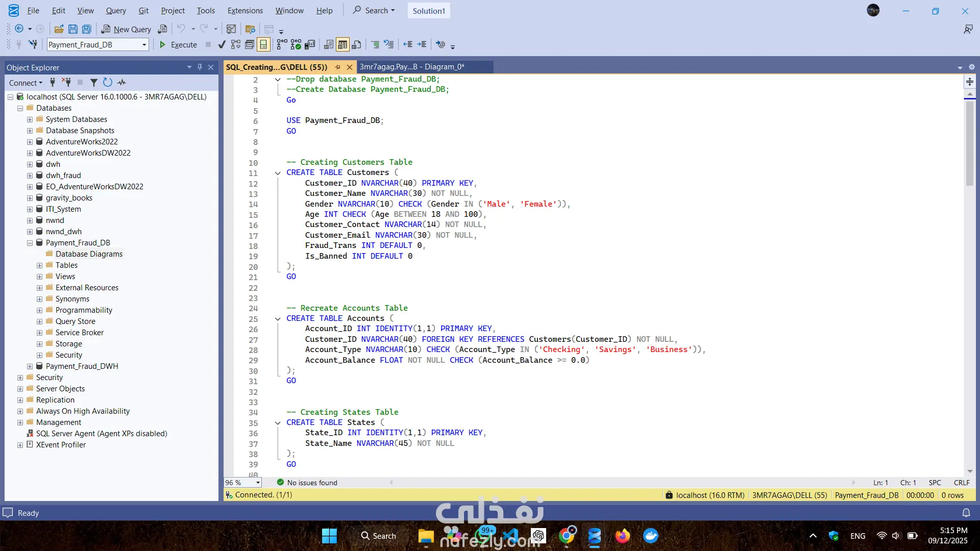Click the Comment Out Selected Lines icon

click(375, 45)
